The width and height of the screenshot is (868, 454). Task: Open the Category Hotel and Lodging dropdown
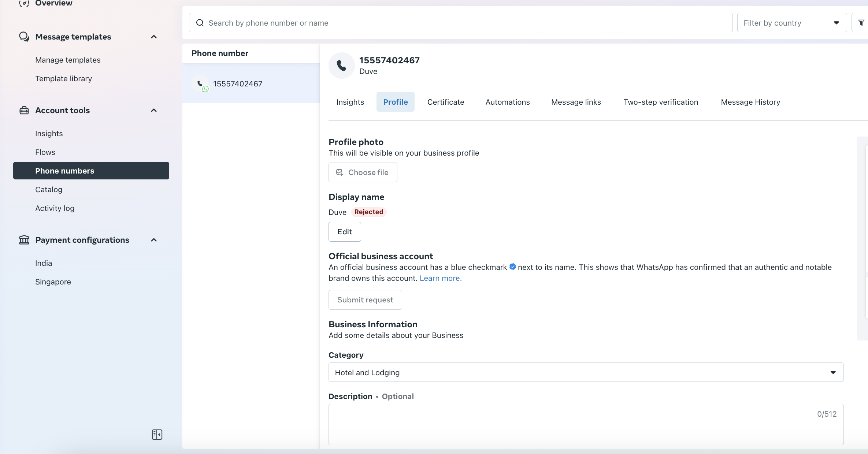[x=586, y=372]
